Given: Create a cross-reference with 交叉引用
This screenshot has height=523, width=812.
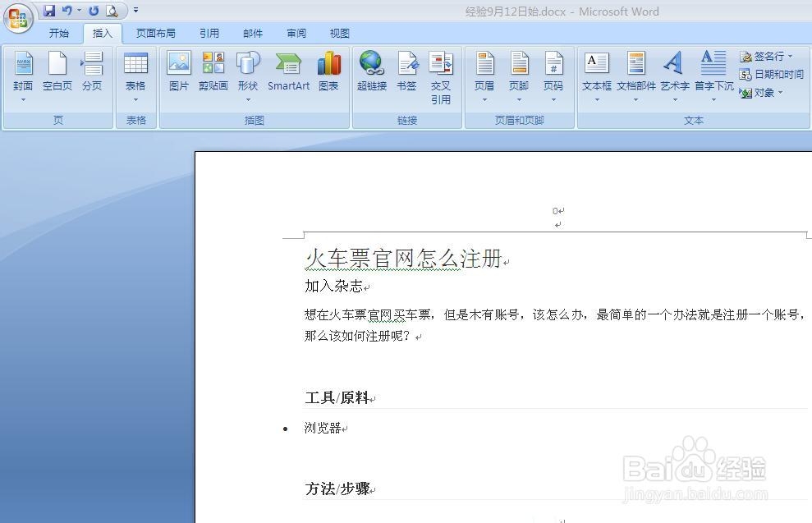Looking at the screenshot, I should [x=442, y=72].
